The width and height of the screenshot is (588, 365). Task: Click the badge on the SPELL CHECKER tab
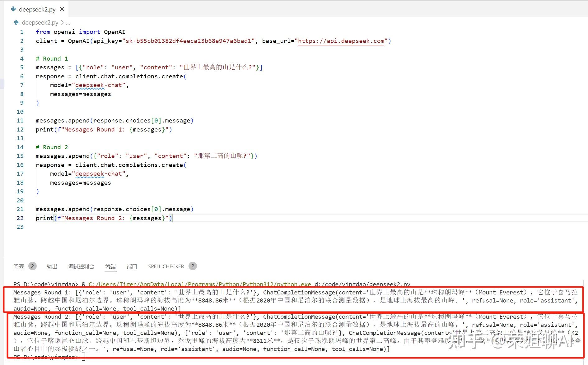click(x=193, y=266)
